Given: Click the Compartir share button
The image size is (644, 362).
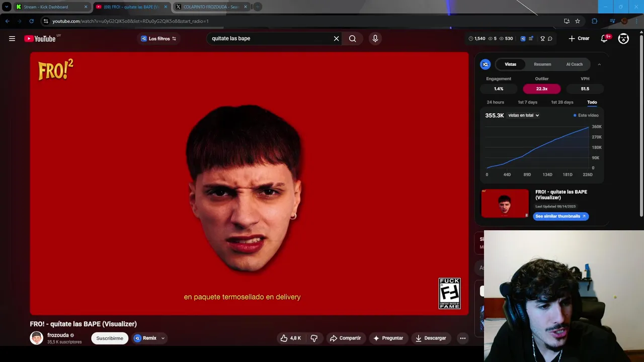Looking at the screenshot, I should (345, 338).
